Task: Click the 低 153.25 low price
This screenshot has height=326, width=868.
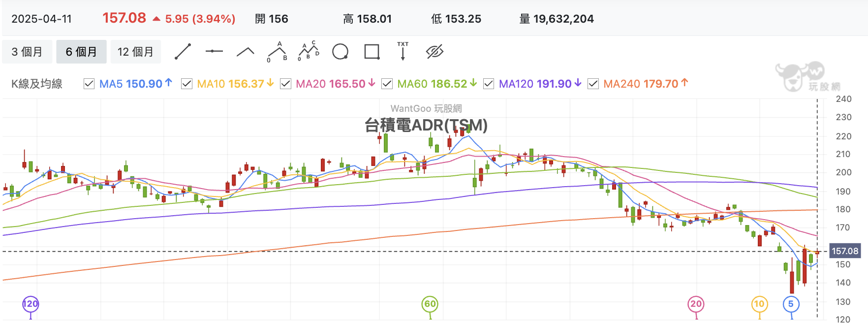Action: (456, 19)
